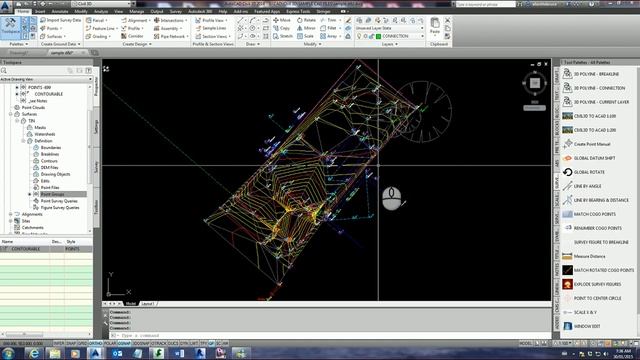Viewport: 640px width, 360px height.
Task: Switch to the sample.dwg document tab
Action: [62, 53]
